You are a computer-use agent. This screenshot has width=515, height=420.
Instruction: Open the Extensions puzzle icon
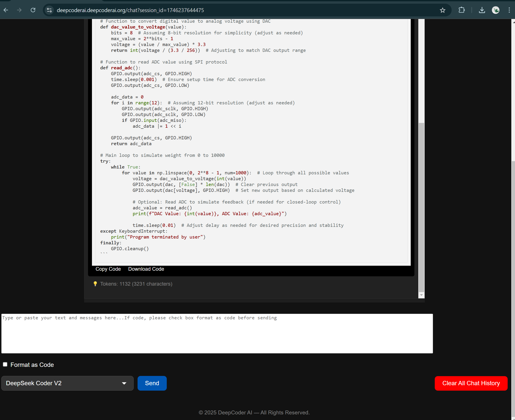[462, 10]
